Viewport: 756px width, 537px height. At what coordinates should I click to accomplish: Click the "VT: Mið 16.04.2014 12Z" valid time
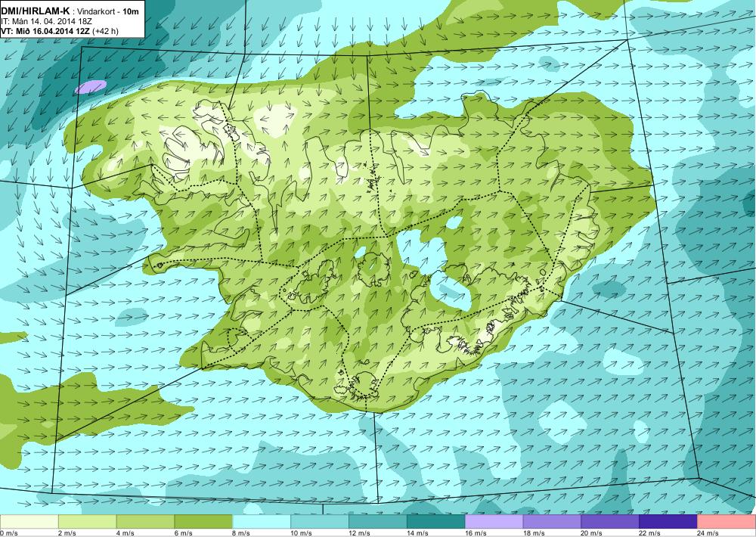(x=45, y=31)
